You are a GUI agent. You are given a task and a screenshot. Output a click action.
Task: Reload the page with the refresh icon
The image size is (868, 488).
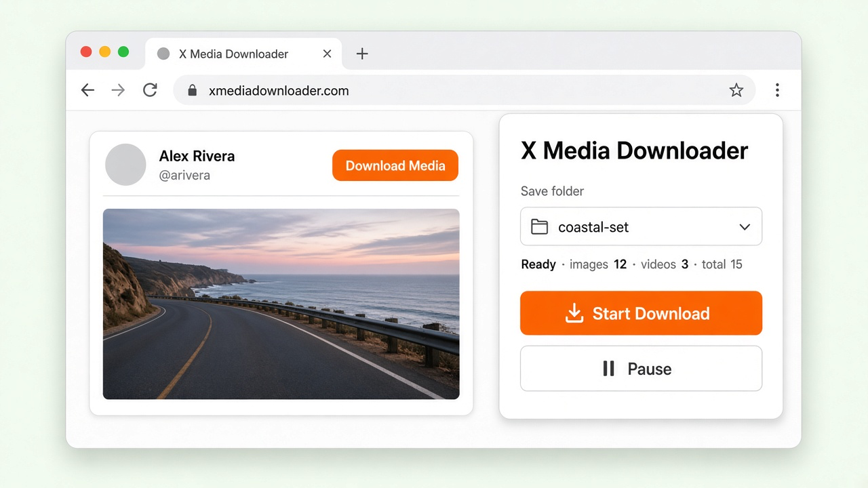click(x=150, y=90)
